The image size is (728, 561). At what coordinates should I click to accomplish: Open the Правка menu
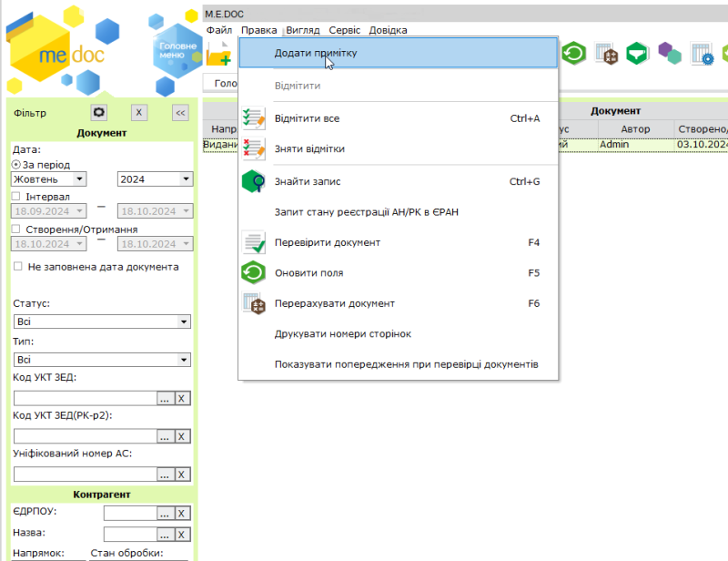click(x=259, y=30)
